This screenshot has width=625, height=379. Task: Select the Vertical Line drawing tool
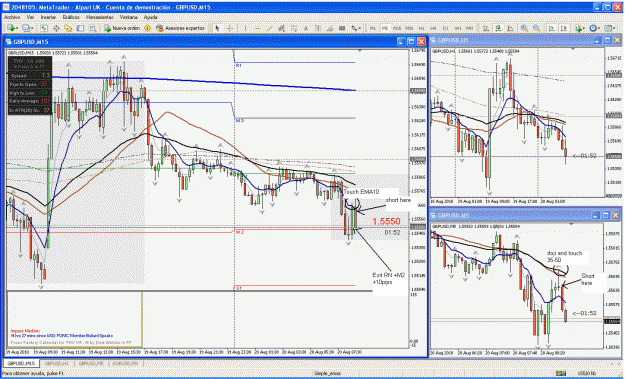coord(246,28)
